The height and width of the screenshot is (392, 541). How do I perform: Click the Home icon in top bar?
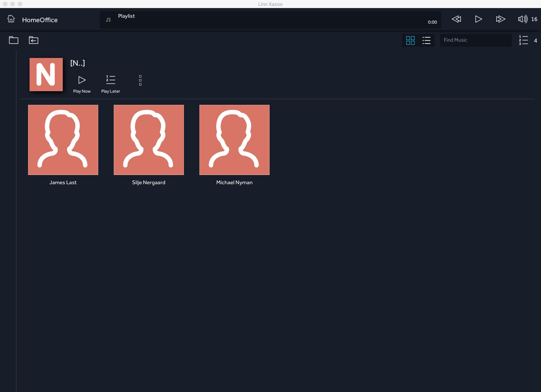[x=11, y=19]
